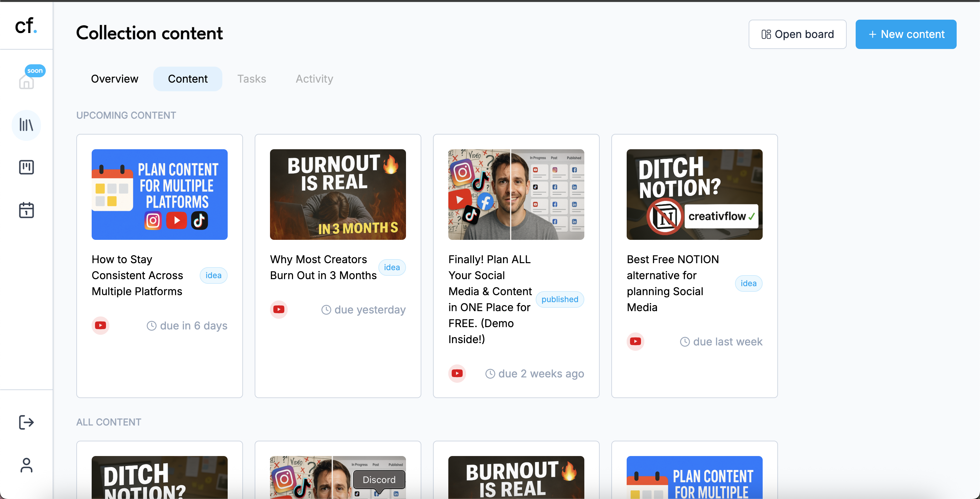This screenshot has width=980, height=499.
Task: Click the cf. logo in the sidebar
Action: pos(26,25)
